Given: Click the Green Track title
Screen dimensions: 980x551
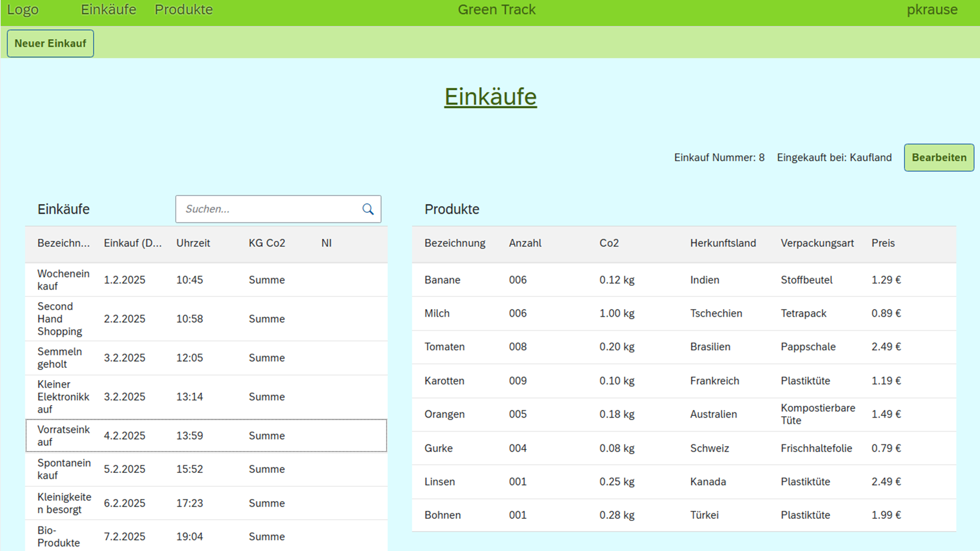Looking at the screenshot, I should tap(496, 10).
